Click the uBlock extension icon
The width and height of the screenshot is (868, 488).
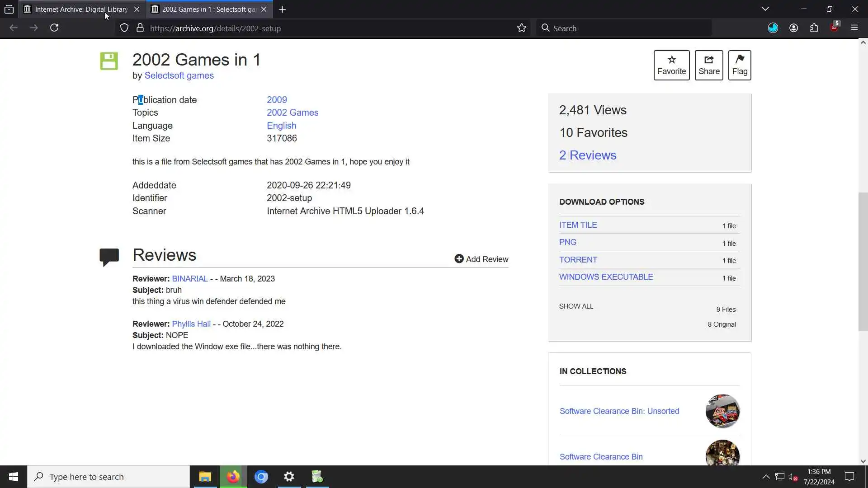point(834,28)
